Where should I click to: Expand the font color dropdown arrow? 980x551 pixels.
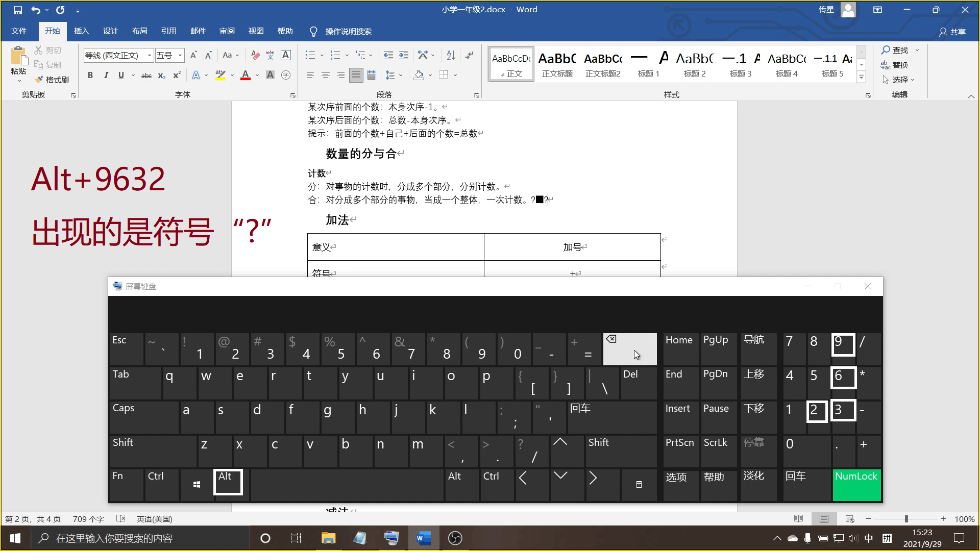[257, 76]
